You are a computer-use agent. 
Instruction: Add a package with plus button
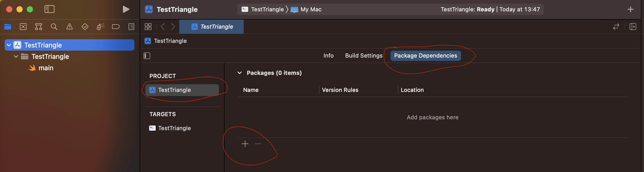(x=245, y=144)
